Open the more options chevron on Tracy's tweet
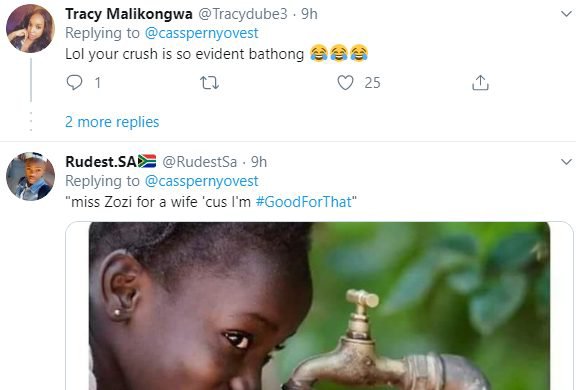576x390 pixels. tap(566, 14)
